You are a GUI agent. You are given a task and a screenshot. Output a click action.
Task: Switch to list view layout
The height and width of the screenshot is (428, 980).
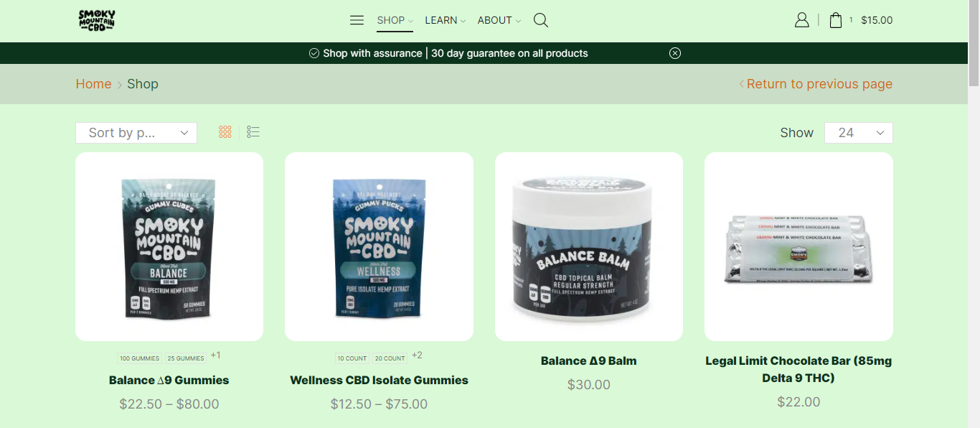(253, 132)
